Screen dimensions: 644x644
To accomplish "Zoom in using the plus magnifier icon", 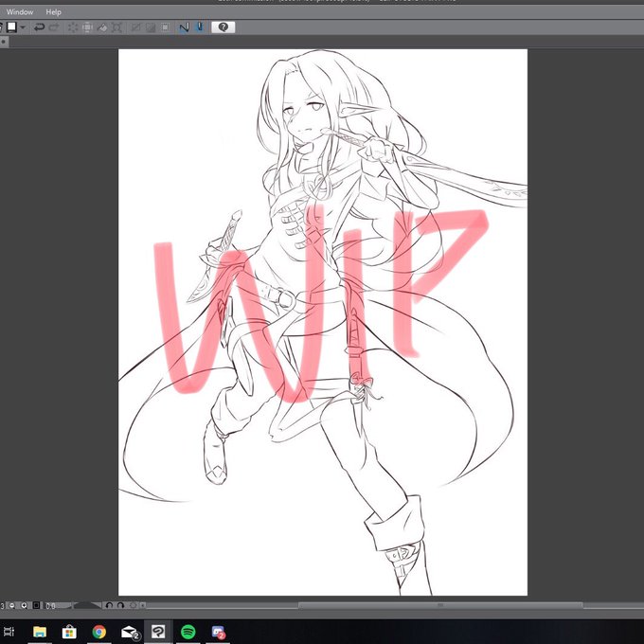I will point(25,605).
